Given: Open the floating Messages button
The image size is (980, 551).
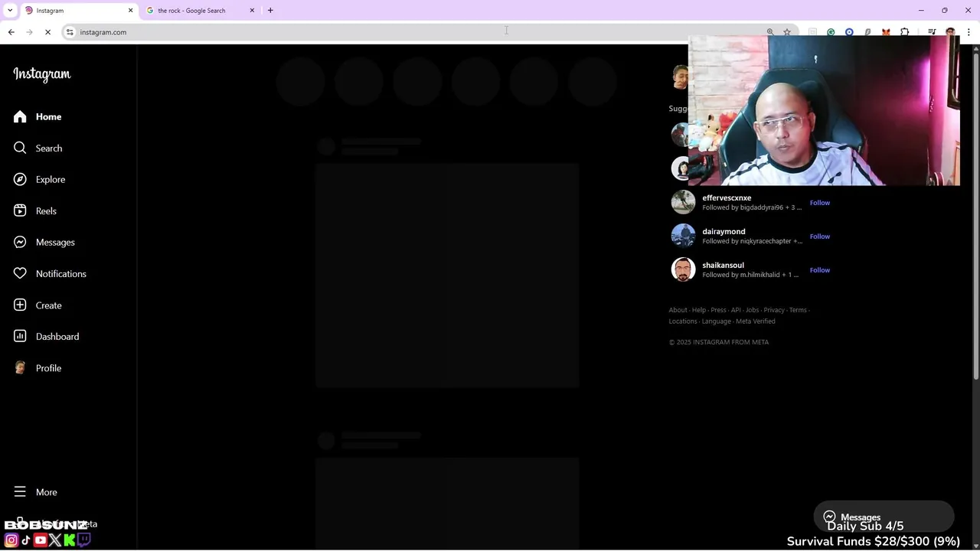Looking at the screenshot, I should point(884,517).
